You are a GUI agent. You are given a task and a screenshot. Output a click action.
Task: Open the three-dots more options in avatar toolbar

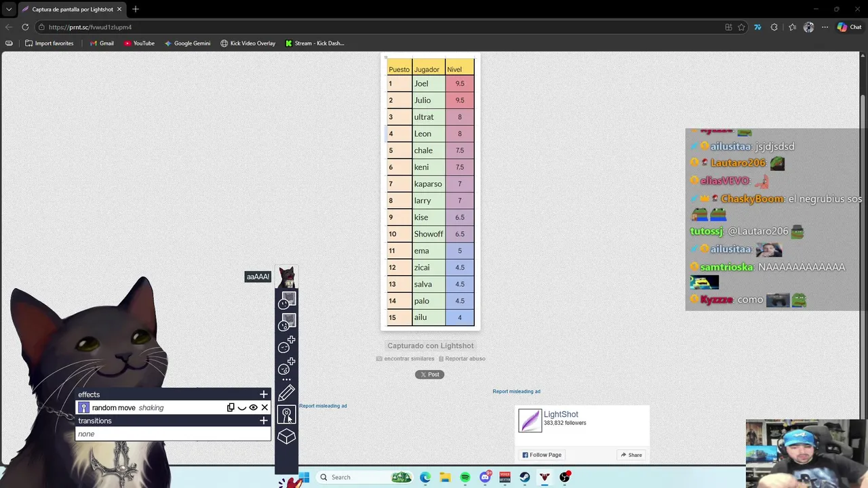click(286, 380)
